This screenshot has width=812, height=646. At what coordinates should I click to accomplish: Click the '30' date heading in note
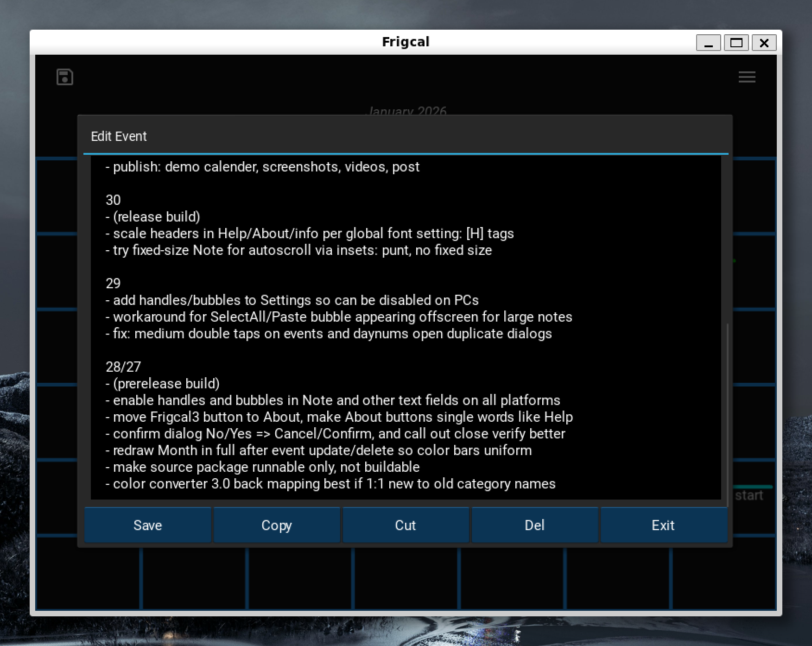113,200
